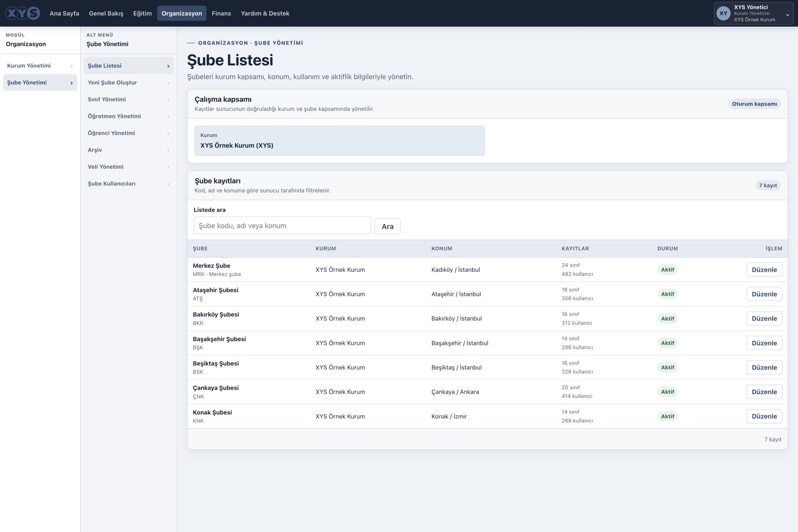Edit Ataşehir Şubesi with Düzenle button
This screenshot has height=532, width=798.
(764, 294)
